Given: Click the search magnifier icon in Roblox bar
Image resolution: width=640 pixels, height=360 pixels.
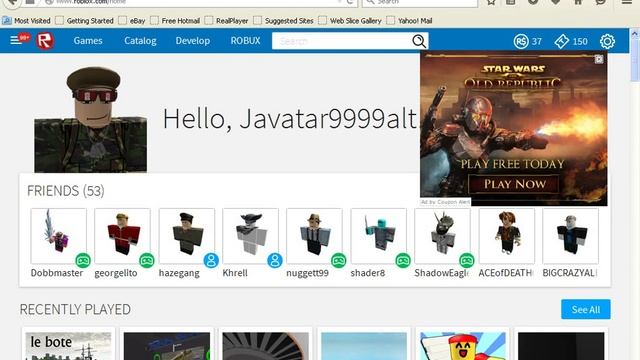Looking at the screenshot, I should 419,41.
